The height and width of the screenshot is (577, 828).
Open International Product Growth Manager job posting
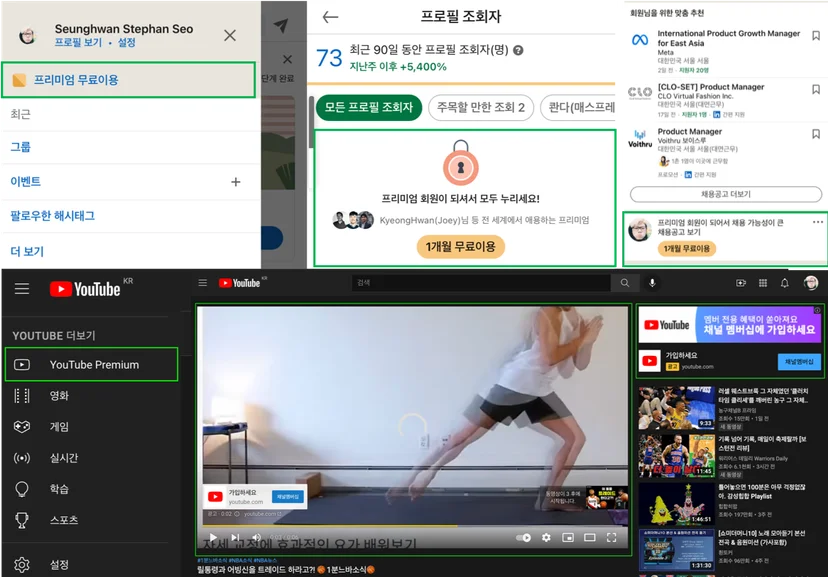coord(728,38)
